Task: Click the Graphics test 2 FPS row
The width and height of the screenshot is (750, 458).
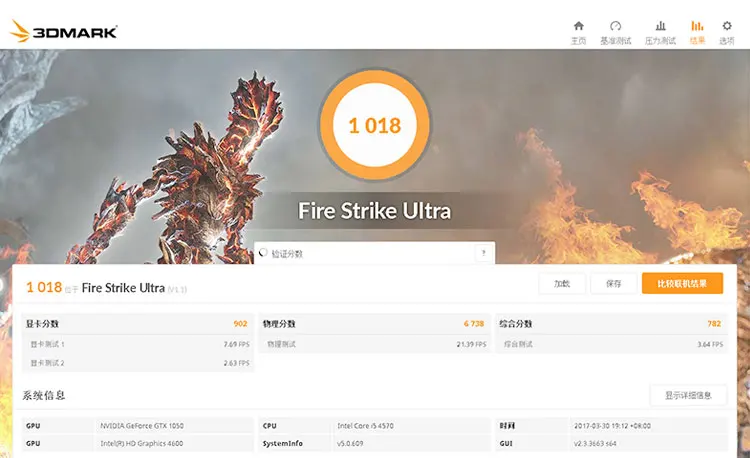Action: [x=137, y=363]
